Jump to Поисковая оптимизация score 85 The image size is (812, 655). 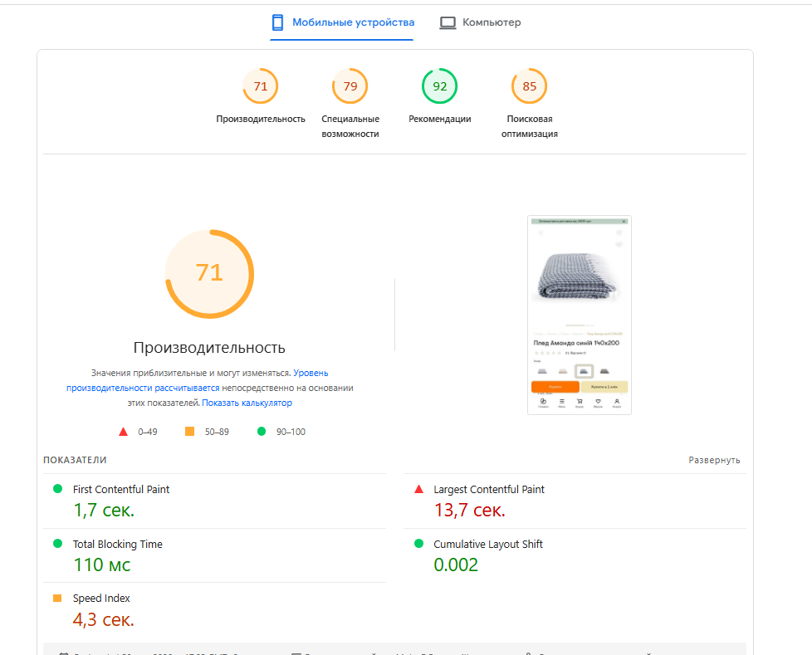tap(529, 86)
